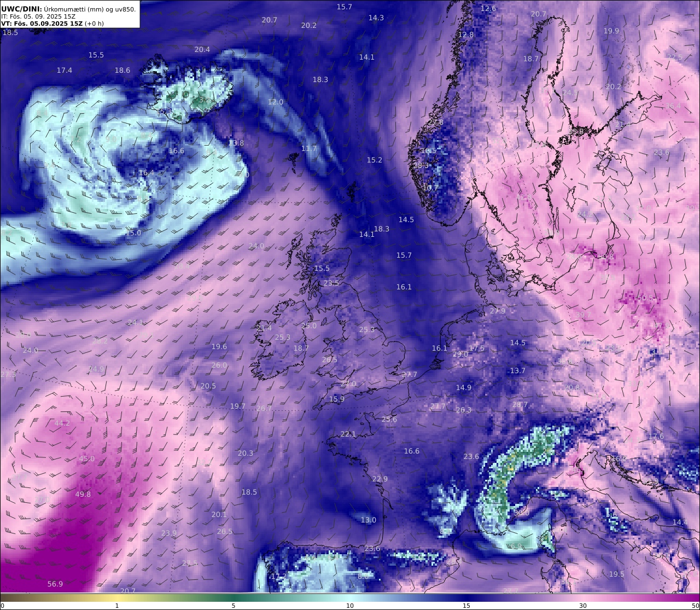
Task: Click the 56.9 value near the color scale
Action: [55, 584]
